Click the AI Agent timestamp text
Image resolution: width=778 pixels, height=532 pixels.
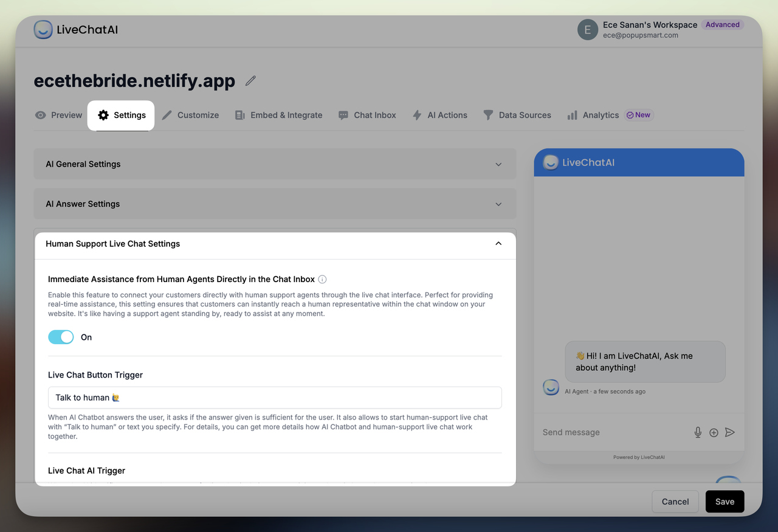(605, 392)
